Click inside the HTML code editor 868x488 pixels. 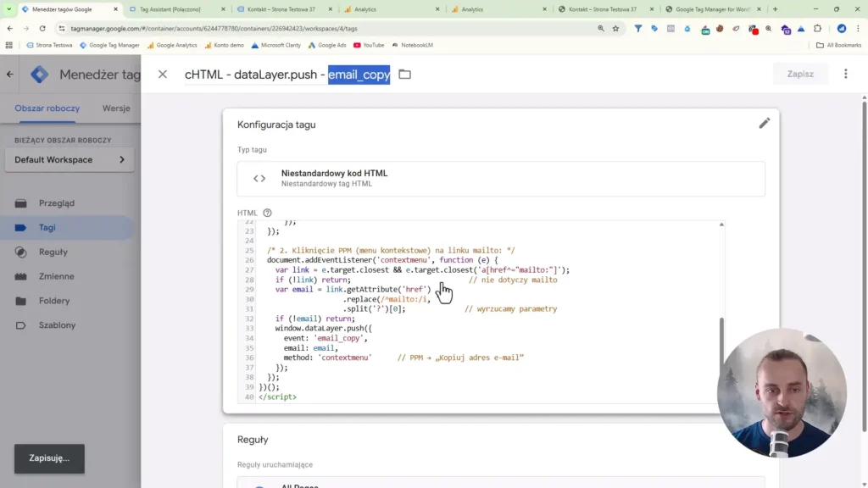[x=481, y=312]
